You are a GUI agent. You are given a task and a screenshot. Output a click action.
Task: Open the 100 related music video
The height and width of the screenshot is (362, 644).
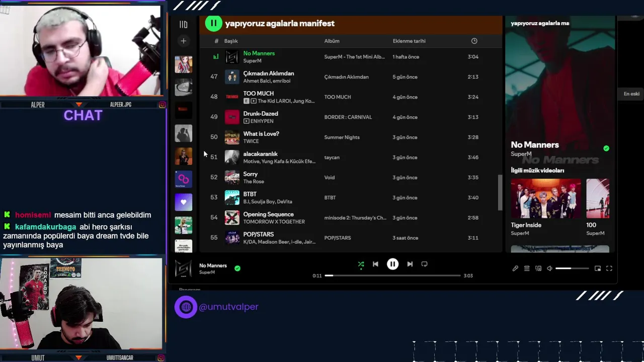(x=598, y=199)
